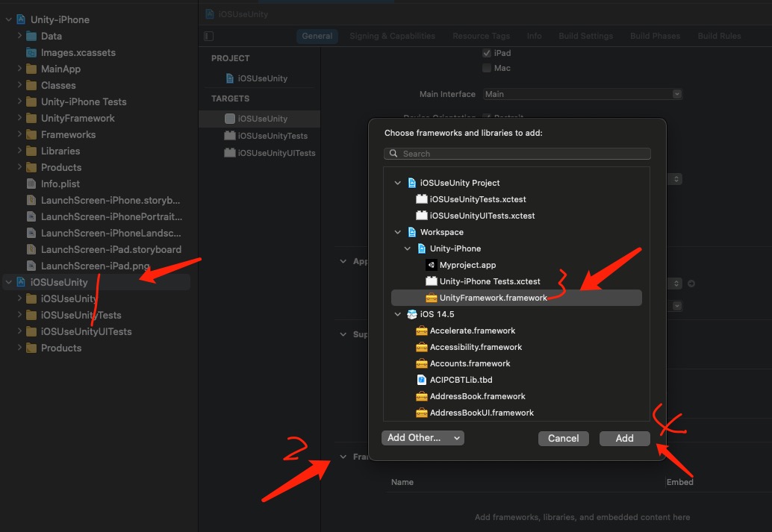Collapse the Unity-iPhone project in navigator
The image size is (772, 532).
pyautogui.click(x=9, y=19)
